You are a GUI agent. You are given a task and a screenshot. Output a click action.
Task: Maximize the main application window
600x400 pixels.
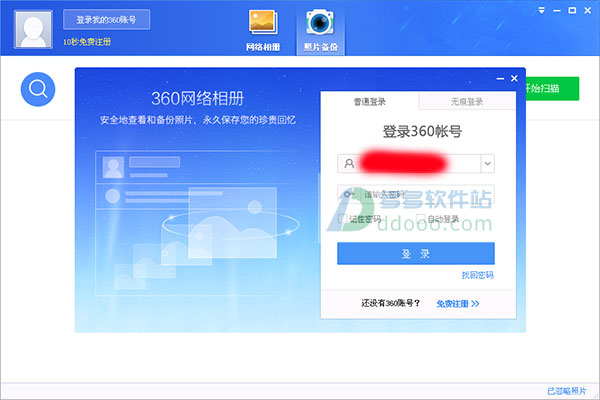(572, 10)
